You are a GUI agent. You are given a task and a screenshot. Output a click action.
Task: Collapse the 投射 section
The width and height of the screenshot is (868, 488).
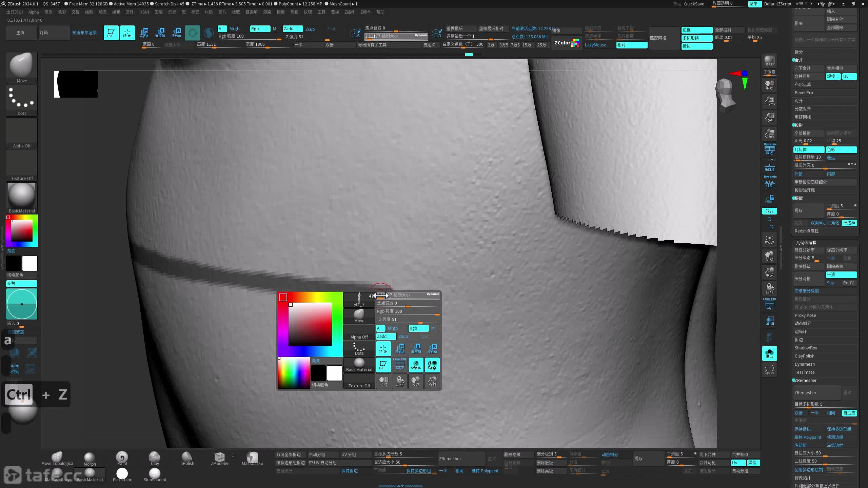click(x=798, y=125)
